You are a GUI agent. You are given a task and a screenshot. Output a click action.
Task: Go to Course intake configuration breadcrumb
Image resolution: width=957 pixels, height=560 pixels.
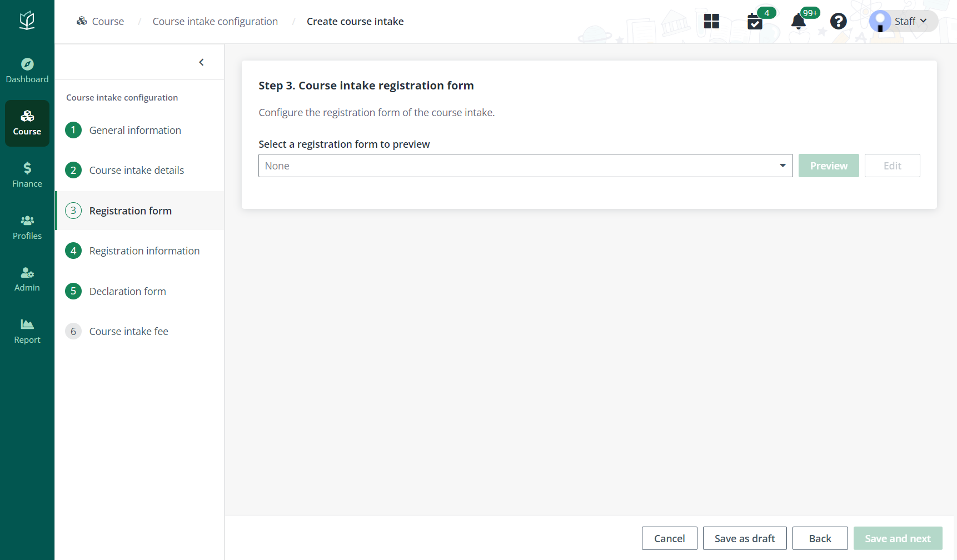click(215, 21)
